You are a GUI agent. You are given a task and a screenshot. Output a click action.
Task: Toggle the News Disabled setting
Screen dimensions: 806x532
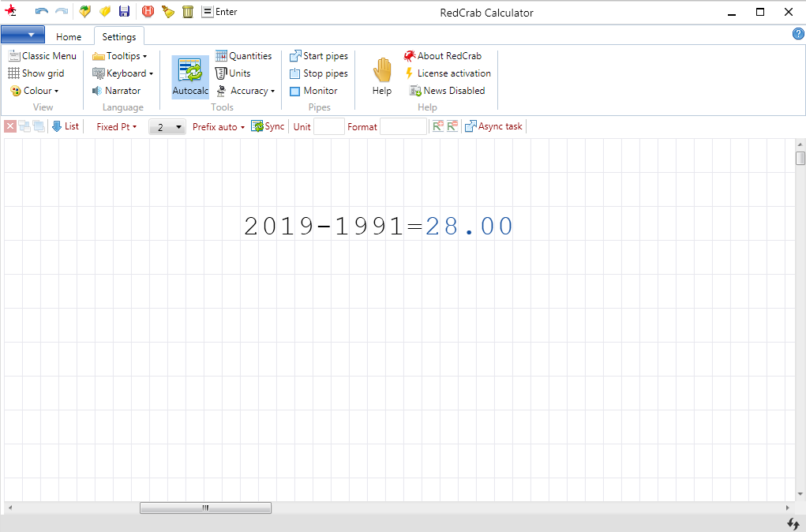point(447,91)
